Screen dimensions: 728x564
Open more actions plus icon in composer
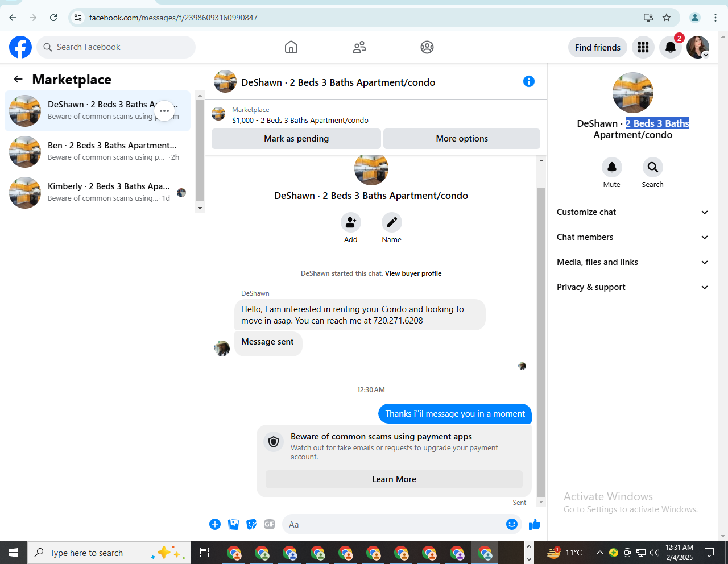tap(215, 524)
